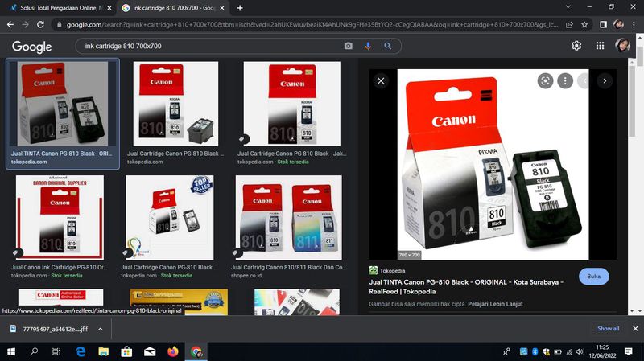Open Google apps grid
The image size is (644, 361).
click(600, 46)
